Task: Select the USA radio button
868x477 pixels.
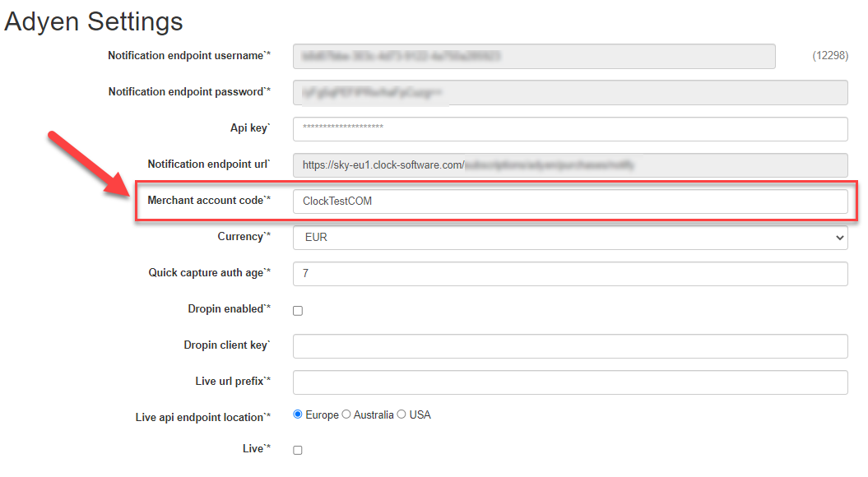Action: (401, 414)
